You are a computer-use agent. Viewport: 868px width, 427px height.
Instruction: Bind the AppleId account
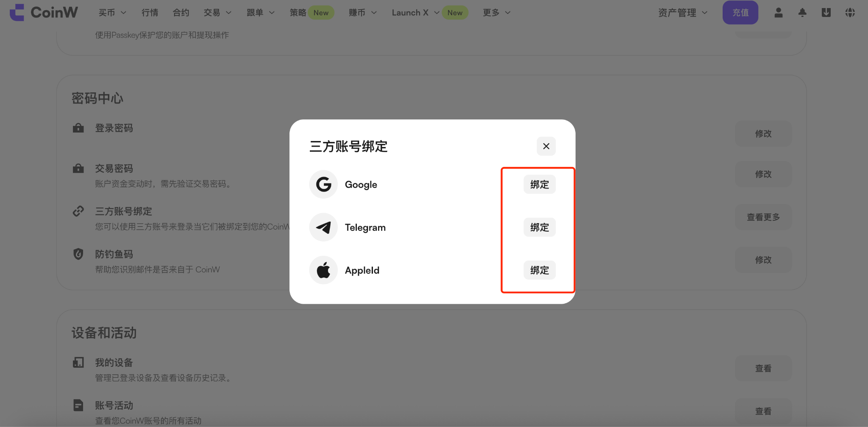click(540, 270)
